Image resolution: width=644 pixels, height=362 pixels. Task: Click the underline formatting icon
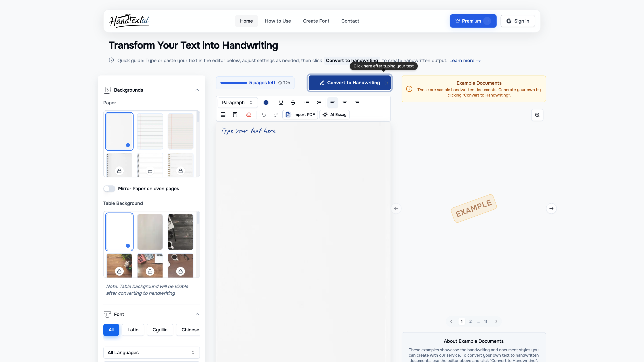click(x=281, y=102)
